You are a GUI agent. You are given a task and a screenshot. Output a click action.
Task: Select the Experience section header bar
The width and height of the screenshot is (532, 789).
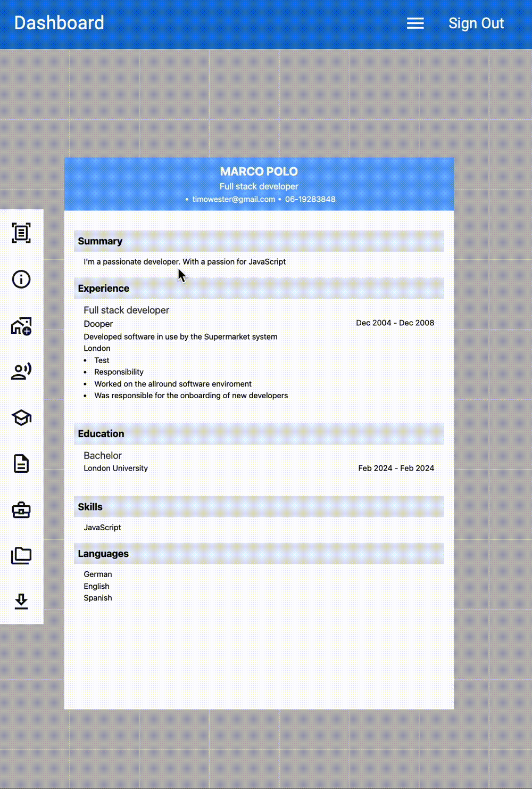[259, 288]
